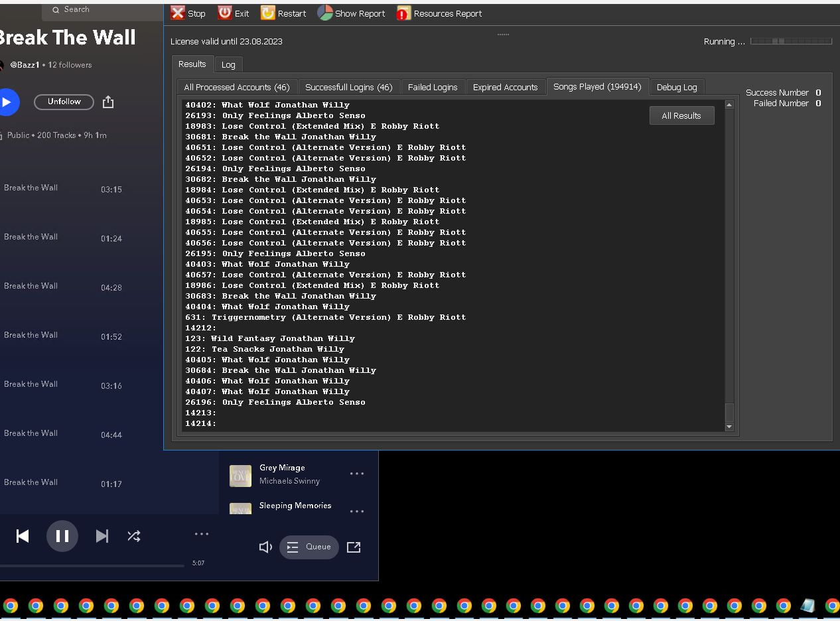The height and width of the screenshot is (621, 840).
Task: Open the pop-out mini player icon
Action: click(354, 547)
